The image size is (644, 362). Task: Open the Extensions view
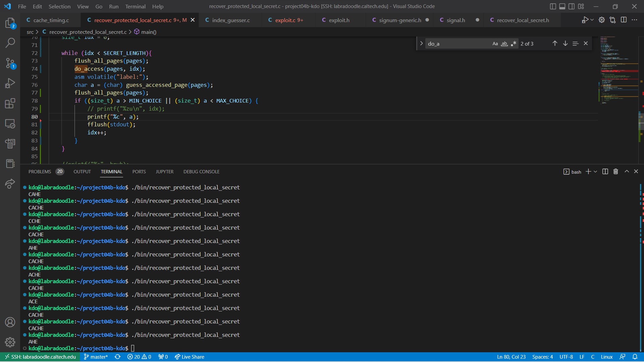tap(10, 103)
